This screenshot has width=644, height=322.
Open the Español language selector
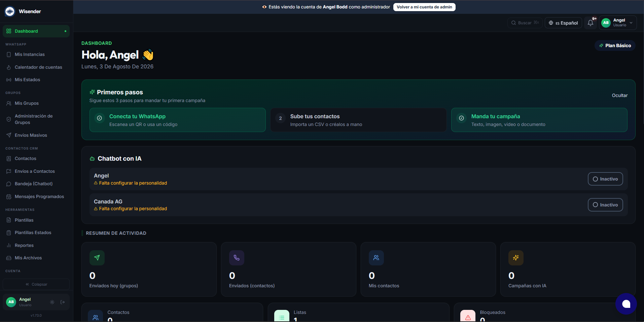pos(563,23)
